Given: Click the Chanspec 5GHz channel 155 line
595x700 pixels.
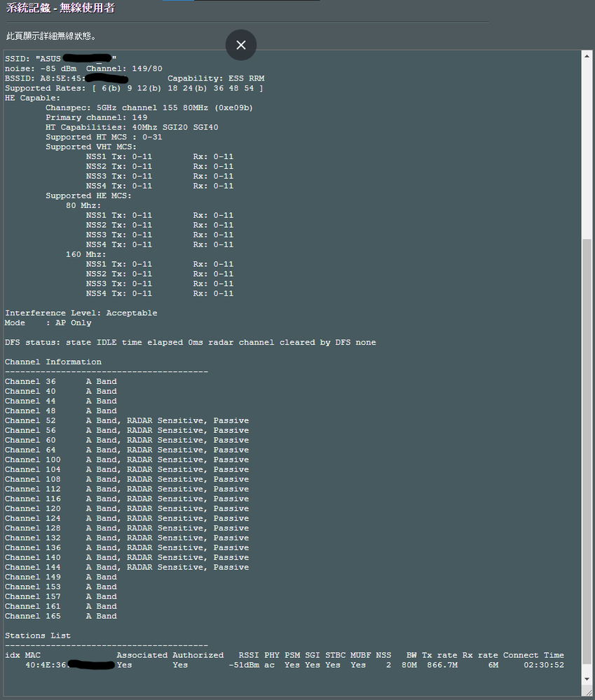Looking at the screenshot, I should point(149,108).
